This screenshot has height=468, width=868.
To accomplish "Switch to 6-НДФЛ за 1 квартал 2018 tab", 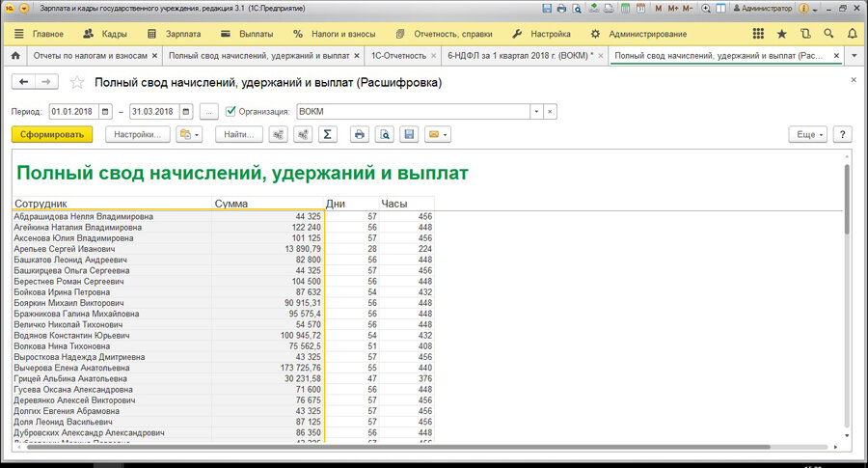I will [521, 55].
